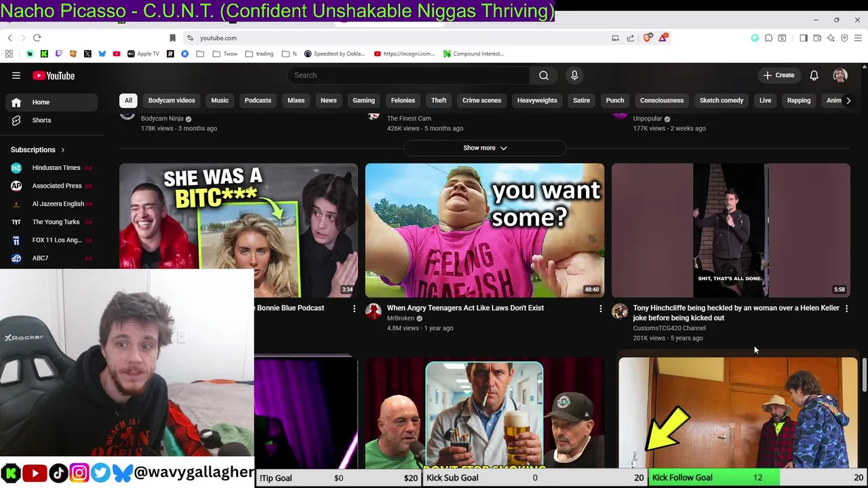Filter by Sketch comedy chip
The height and width of the screenshot is (488, 868).
point(722,100)
